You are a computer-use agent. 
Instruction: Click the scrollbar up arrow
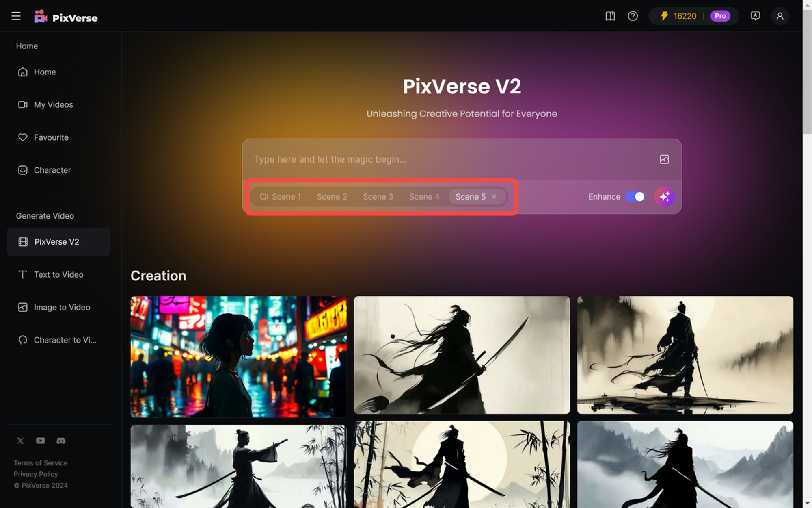807,4
